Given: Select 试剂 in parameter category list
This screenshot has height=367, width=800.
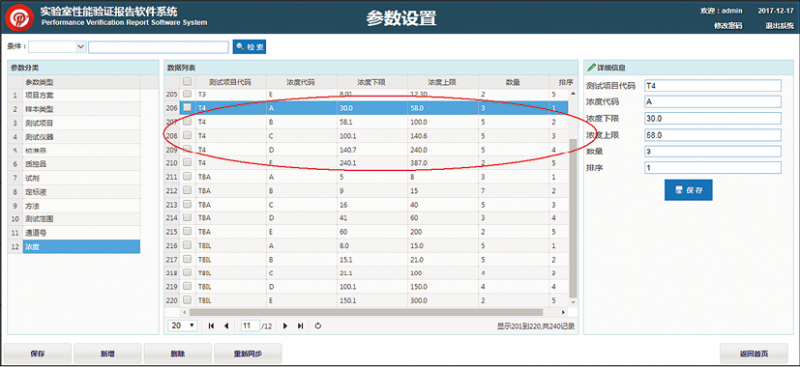Looking at the screenshot, I should point(81,178).
